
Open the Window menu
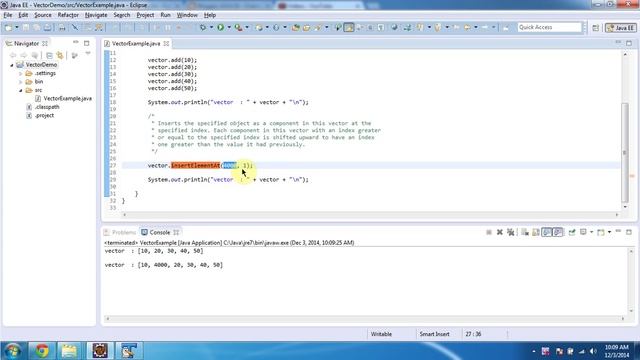pos(187,15)
